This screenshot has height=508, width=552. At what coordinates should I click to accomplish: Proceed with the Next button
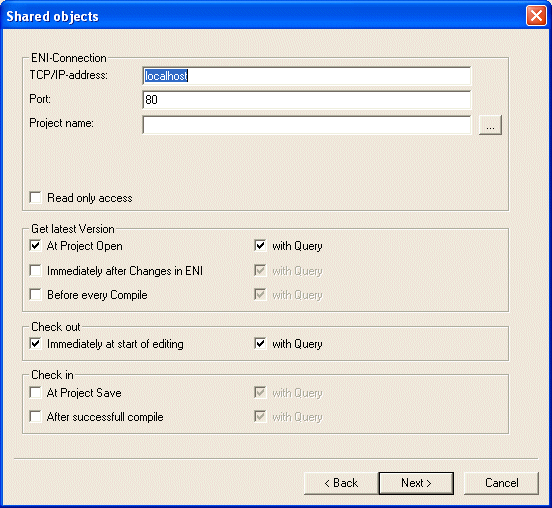(x=416, y=483)
